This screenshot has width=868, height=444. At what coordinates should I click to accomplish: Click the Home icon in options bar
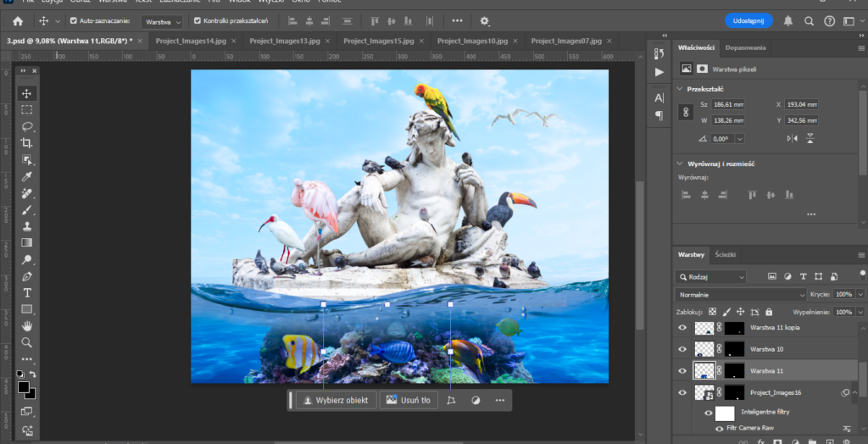point(19,21)
